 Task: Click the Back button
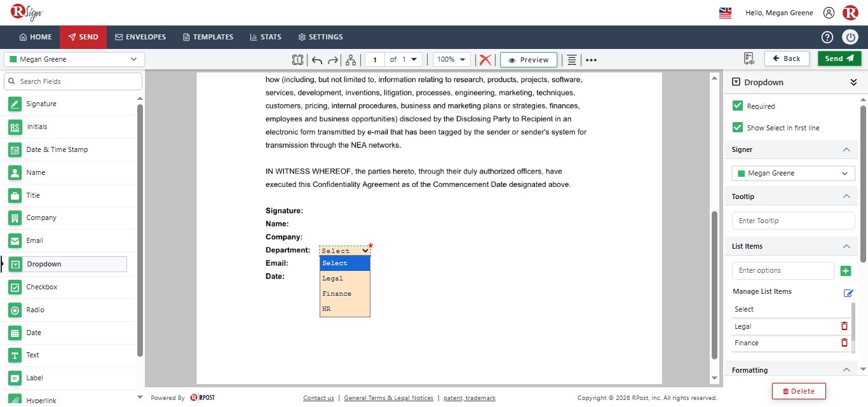(x=787, y=59)
